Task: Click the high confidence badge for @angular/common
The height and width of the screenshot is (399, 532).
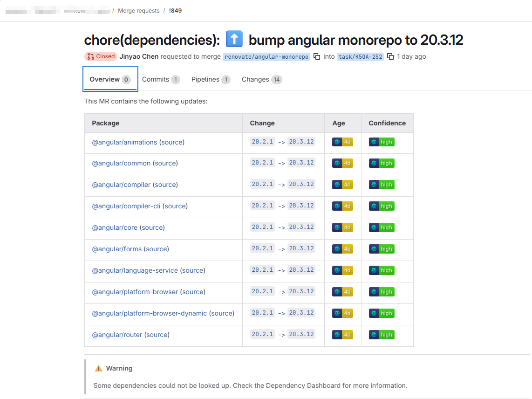Action: point(382,163)
